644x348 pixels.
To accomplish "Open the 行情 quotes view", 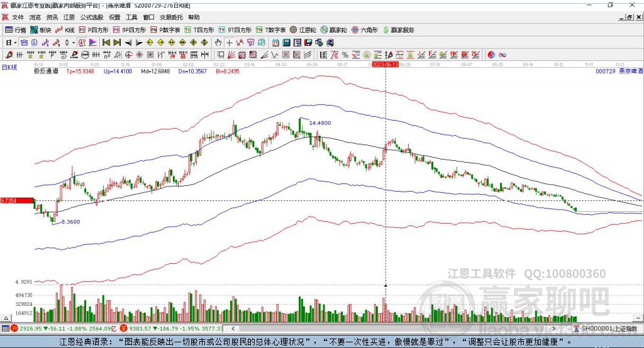I will tap(16, 30).
